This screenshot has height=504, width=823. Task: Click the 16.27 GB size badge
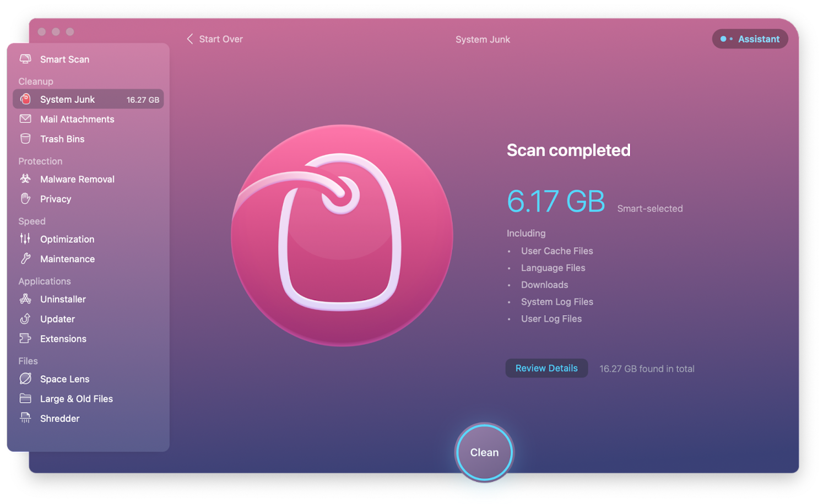click(143, 100)
